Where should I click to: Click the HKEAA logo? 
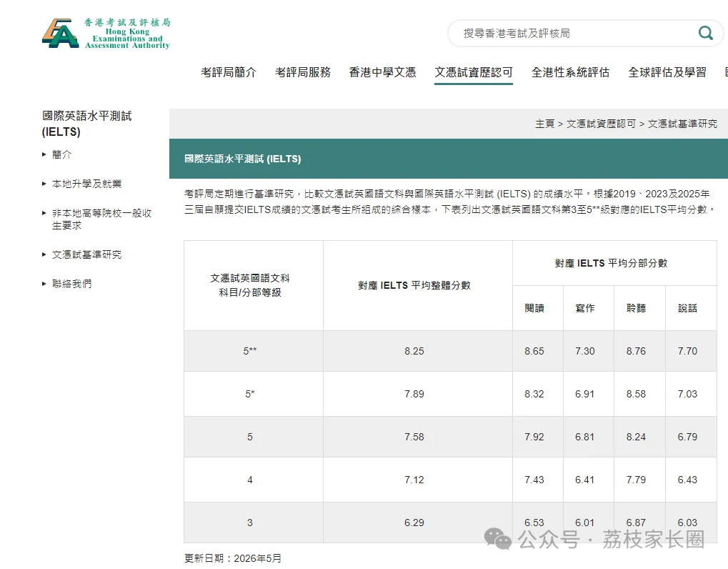(x=106, y=34)
